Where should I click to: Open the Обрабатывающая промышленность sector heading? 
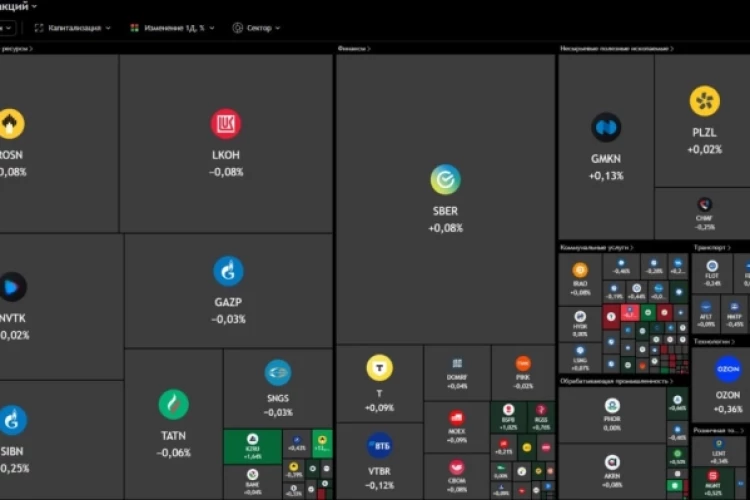(x=617, y=381)
